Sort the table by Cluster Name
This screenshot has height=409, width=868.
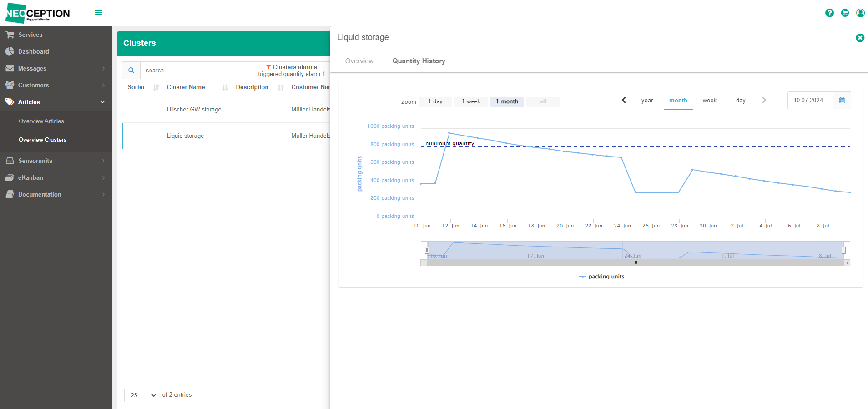(186, 87)
